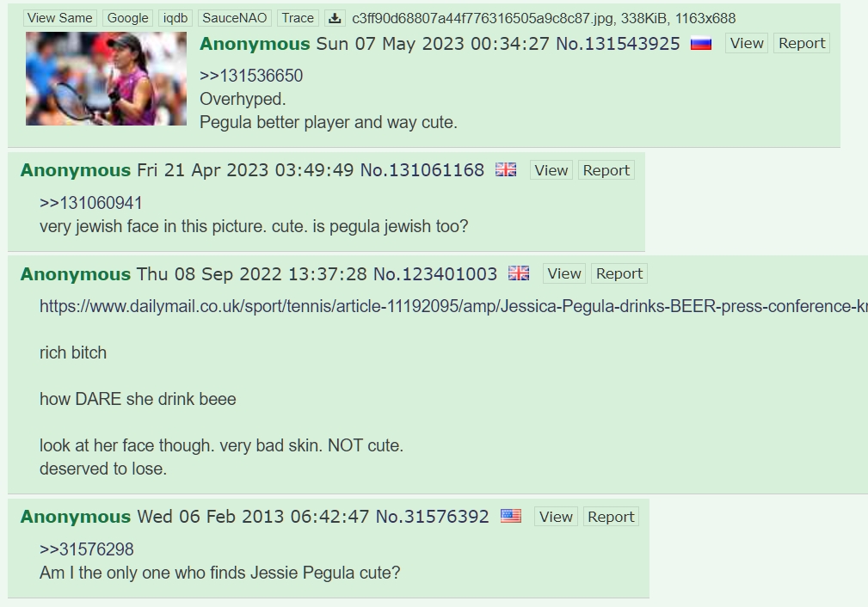Open the tennis player thumbnail image
This screenshot has width=868, height=607.
pyautogui.click(x=107, y=78)
